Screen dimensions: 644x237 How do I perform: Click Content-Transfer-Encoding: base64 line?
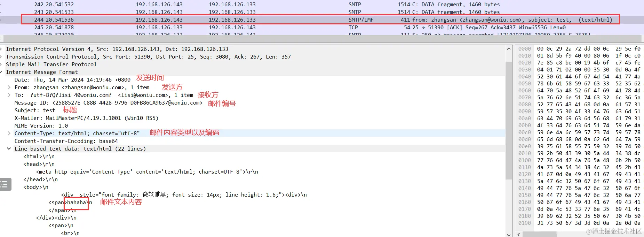click(66, 141)
